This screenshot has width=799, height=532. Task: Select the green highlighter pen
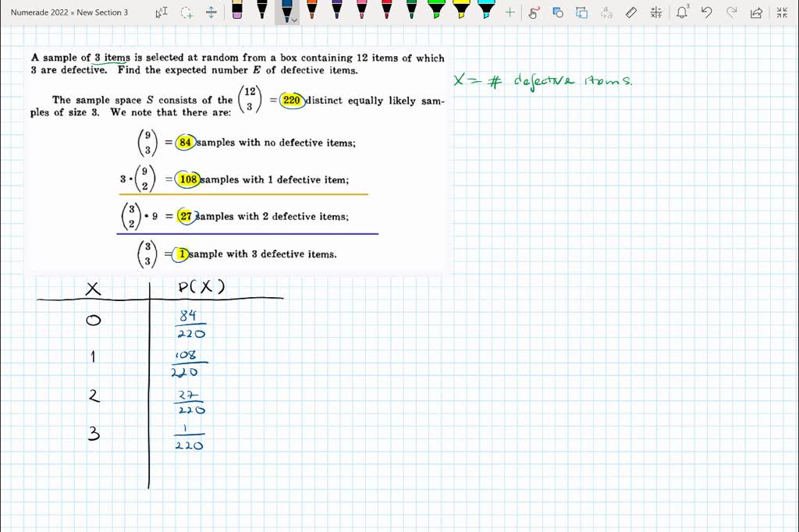pyautogui.click(x=435, y=10)
